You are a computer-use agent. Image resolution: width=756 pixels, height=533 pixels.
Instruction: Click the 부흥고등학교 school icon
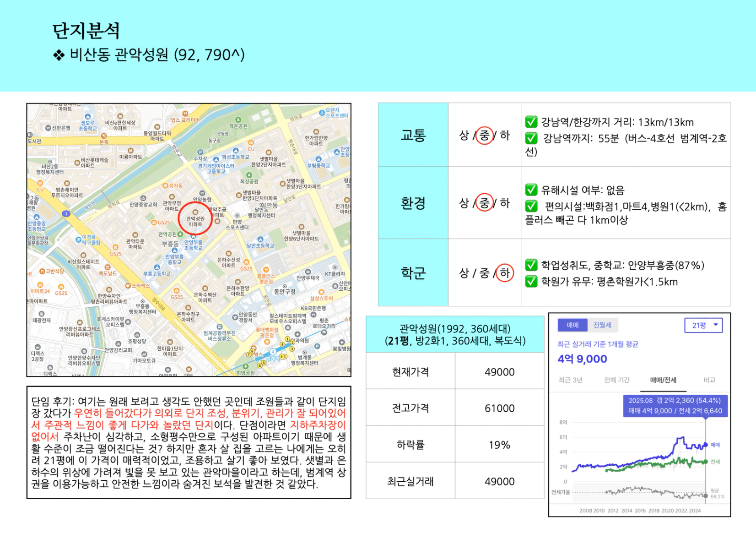coord(157,267)
